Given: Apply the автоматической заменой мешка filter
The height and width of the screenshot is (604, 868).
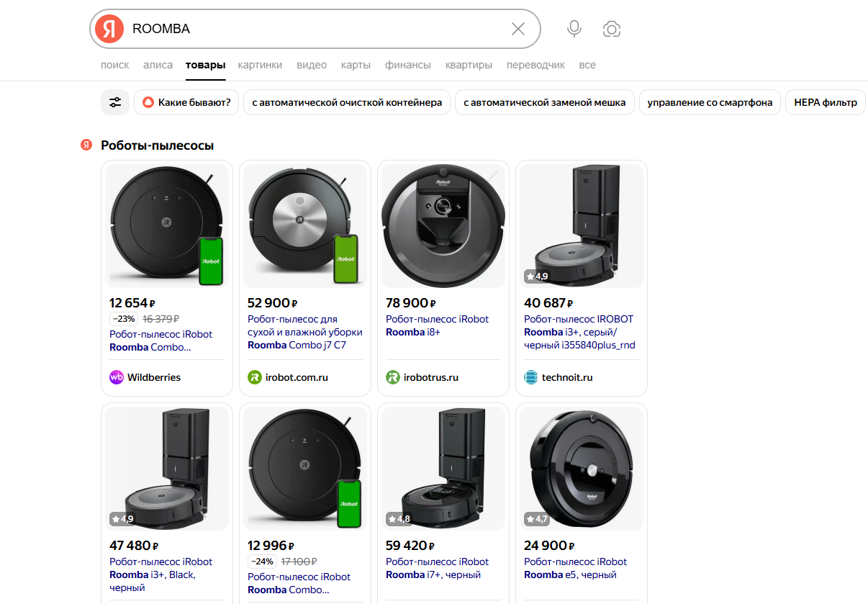Looking at the screenshot, I should coord(545,102).
